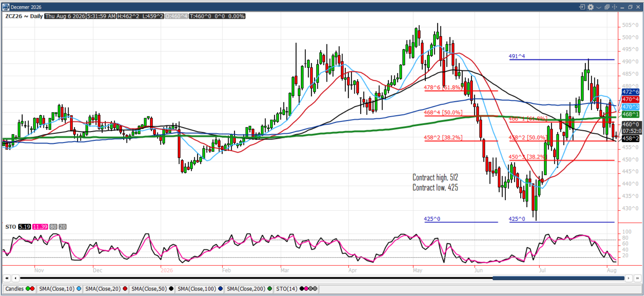This screenshot has height=296, width=644.
Task: Step the chart one bar back
Action: coord(15,278)
